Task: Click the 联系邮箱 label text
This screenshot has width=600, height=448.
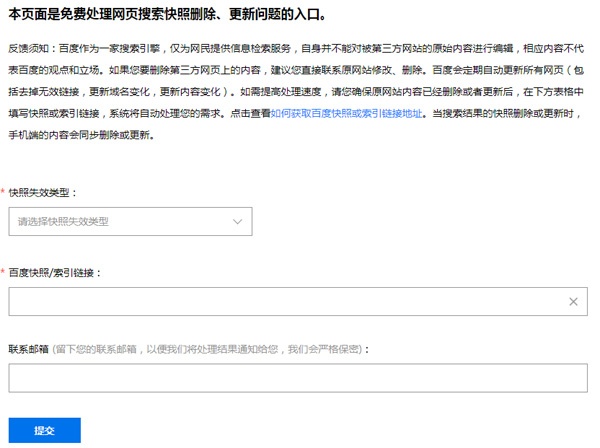Action: coord(29,349)
